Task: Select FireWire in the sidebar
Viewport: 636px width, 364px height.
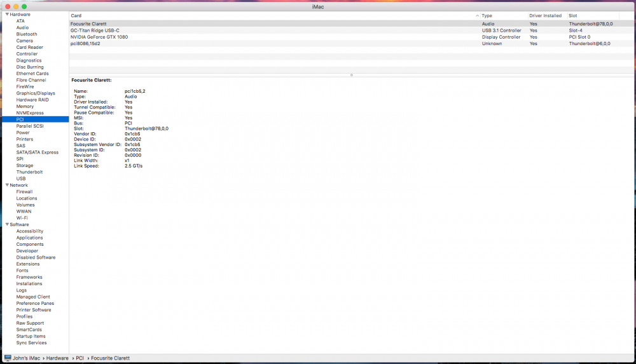Action: [x=25, y=87]
